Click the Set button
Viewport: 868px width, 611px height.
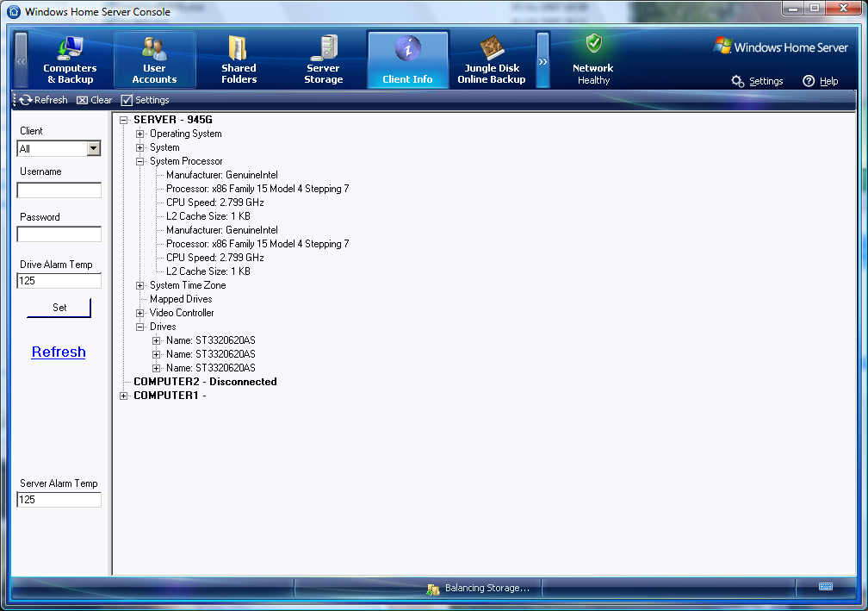point(59,308)
